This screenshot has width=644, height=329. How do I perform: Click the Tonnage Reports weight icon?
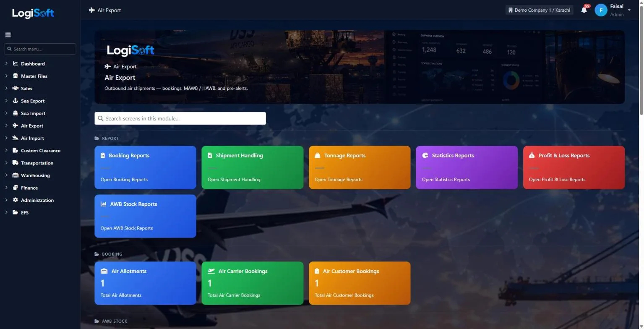pyautogui.click(x=318, y=155)
